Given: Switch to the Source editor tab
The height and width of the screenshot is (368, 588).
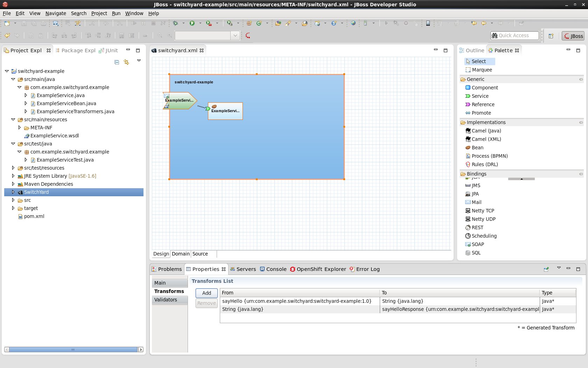Looking at the screenshot, I should [x=200, y=254].
